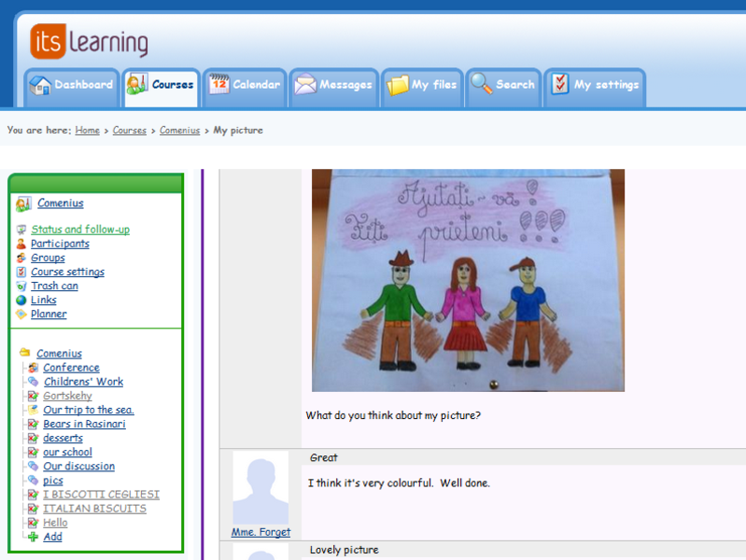Click the Comenius folder icon in tree
746x560 pixels.
click(24, 353)
